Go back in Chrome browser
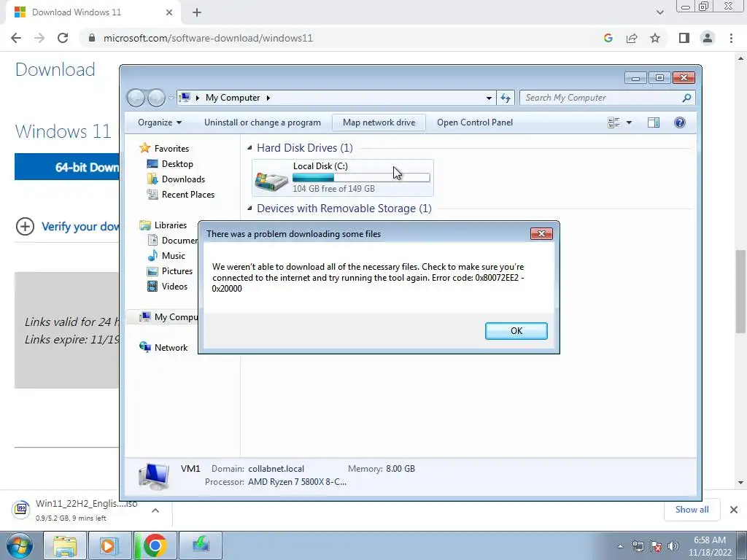 [x=16, y=38]
